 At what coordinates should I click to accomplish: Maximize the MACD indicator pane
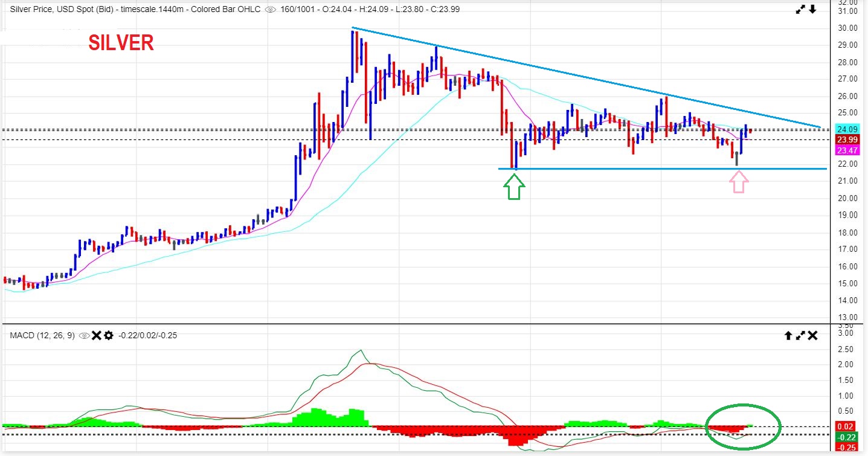click(801, 335)
